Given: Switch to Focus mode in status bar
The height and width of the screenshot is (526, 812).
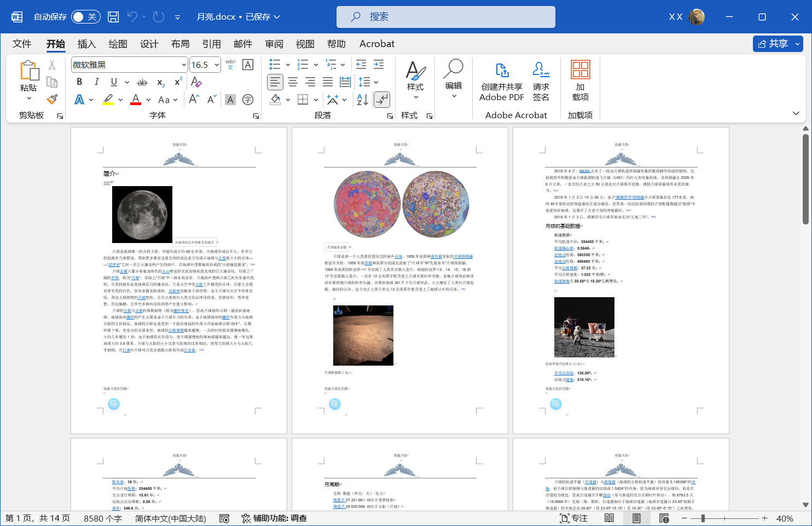Looking at the screenshot, I should point(574,518).
